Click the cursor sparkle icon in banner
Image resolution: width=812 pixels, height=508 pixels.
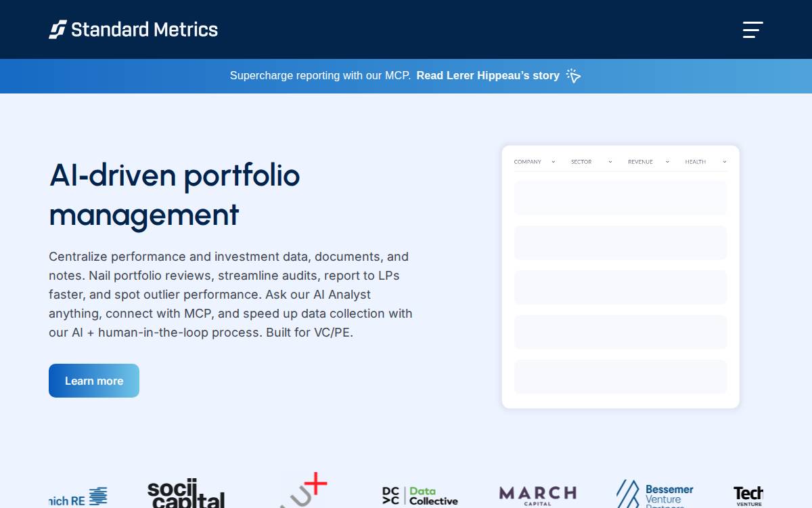click(x=573, y=76)
